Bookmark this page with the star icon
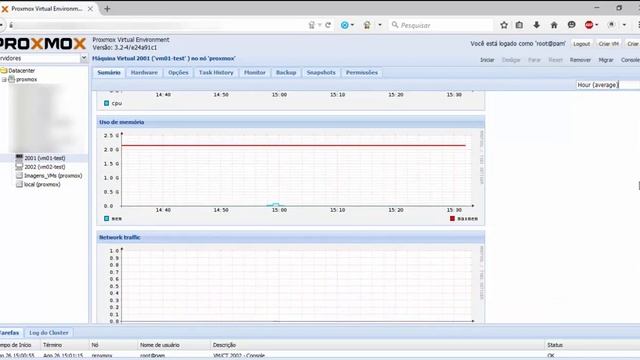The image size is (640, 360). 504,25
